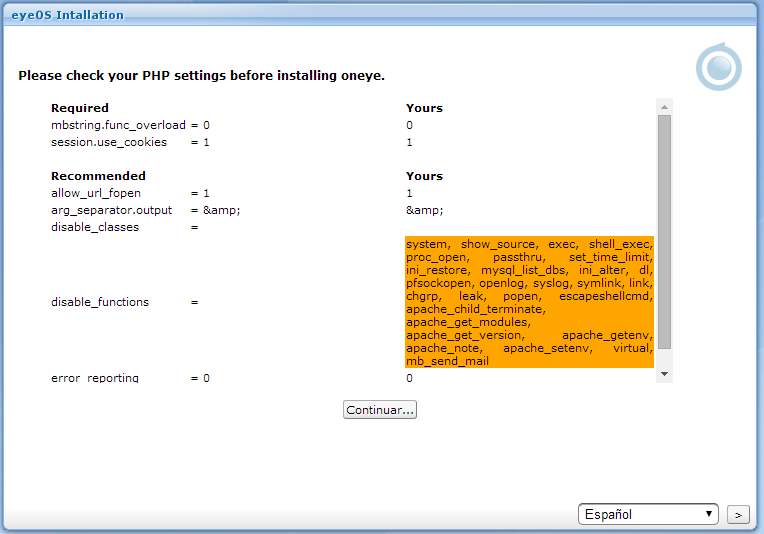
Task: Click the arg_separator.output setting label
Action: pyautogui.click(x=112, y=210)
